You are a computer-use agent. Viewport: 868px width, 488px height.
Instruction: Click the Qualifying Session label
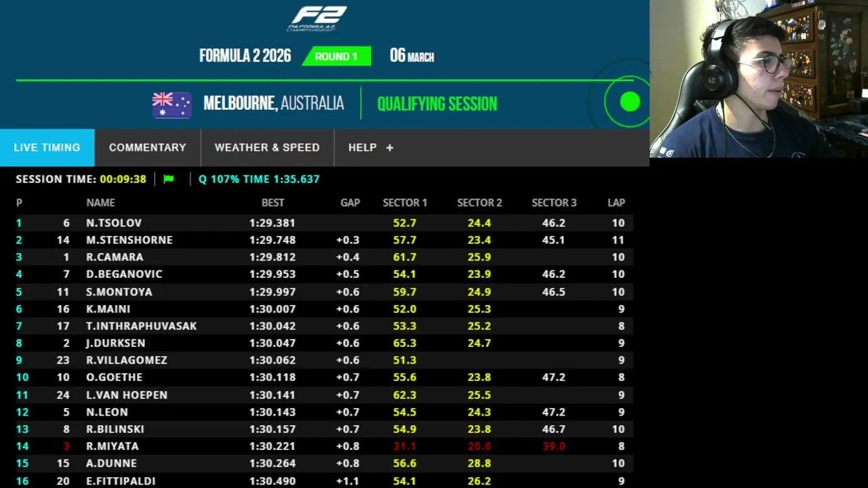(437, 104)
